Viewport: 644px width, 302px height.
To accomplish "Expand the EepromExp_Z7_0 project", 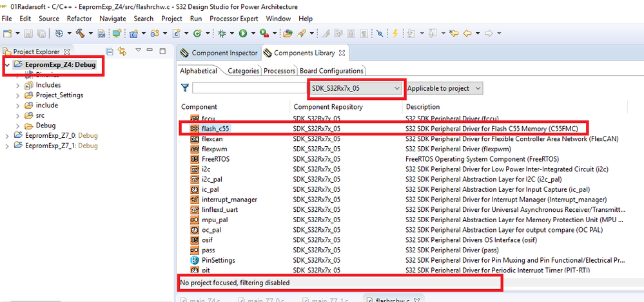I will [7, 135].
